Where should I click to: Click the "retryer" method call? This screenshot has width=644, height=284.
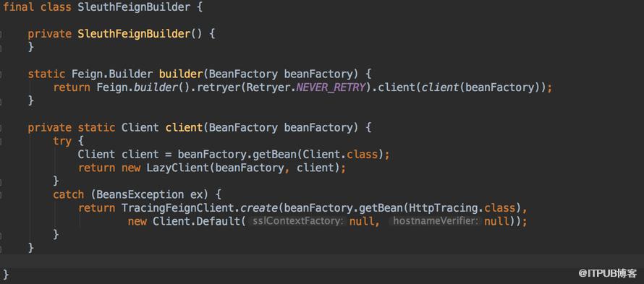click(219, 87)
